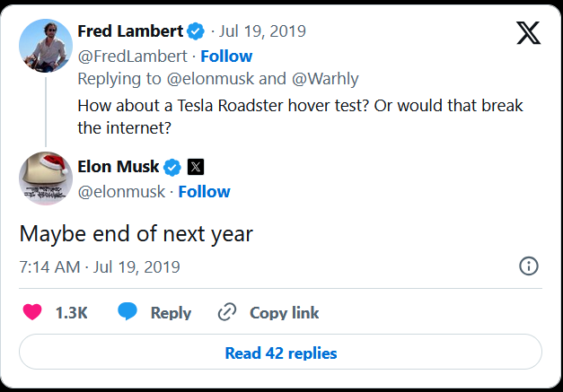The width and height of the screenshot is (563, 392).
Task: Open the Elon Musk display name
Action: coord(119,167)
